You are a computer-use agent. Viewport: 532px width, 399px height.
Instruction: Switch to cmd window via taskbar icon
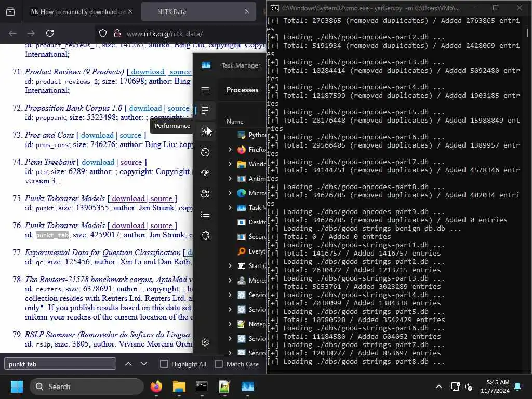[x=202, y=387]
